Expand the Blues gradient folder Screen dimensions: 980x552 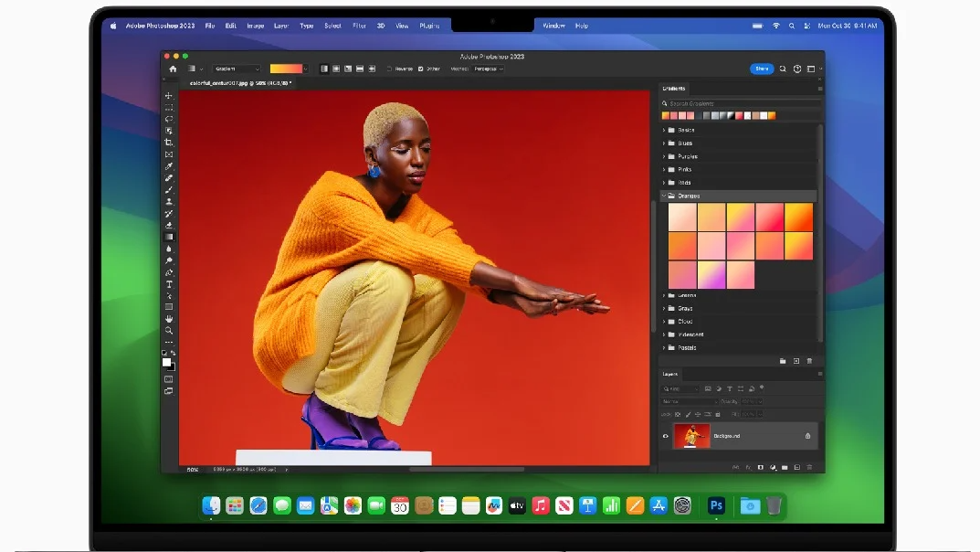coord(664,143)
